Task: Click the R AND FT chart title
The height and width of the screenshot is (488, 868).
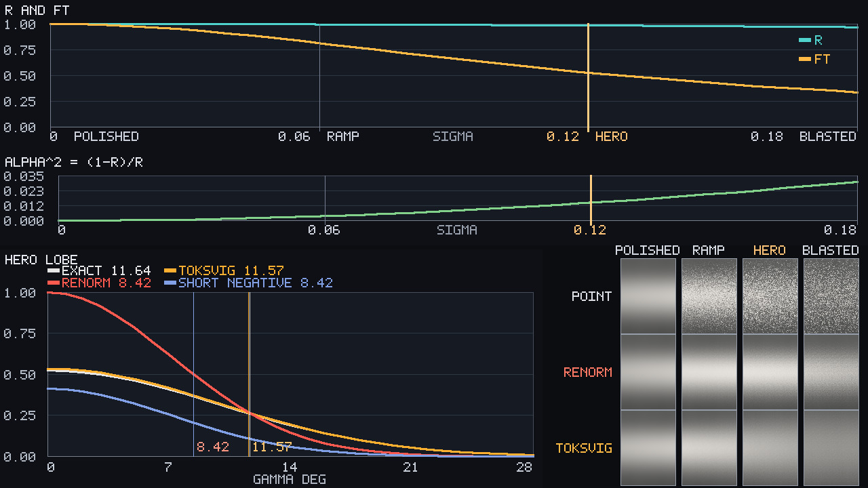Action: pyautogui.click(x=37, y=10)
